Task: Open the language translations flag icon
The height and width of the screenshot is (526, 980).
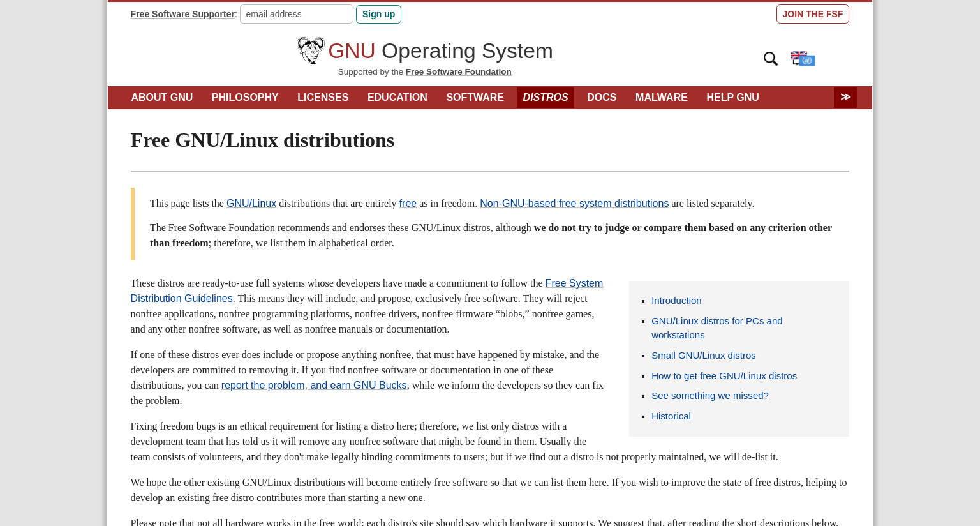Action: pos(803,59)
